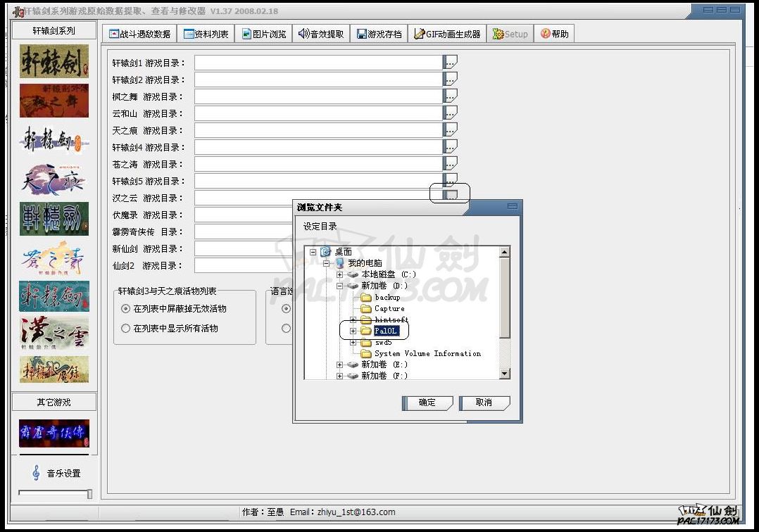
Task: Select 在列表中屏蔽掉无效活物 radio option
Action: pyautogui.click(x=126, y=308)
